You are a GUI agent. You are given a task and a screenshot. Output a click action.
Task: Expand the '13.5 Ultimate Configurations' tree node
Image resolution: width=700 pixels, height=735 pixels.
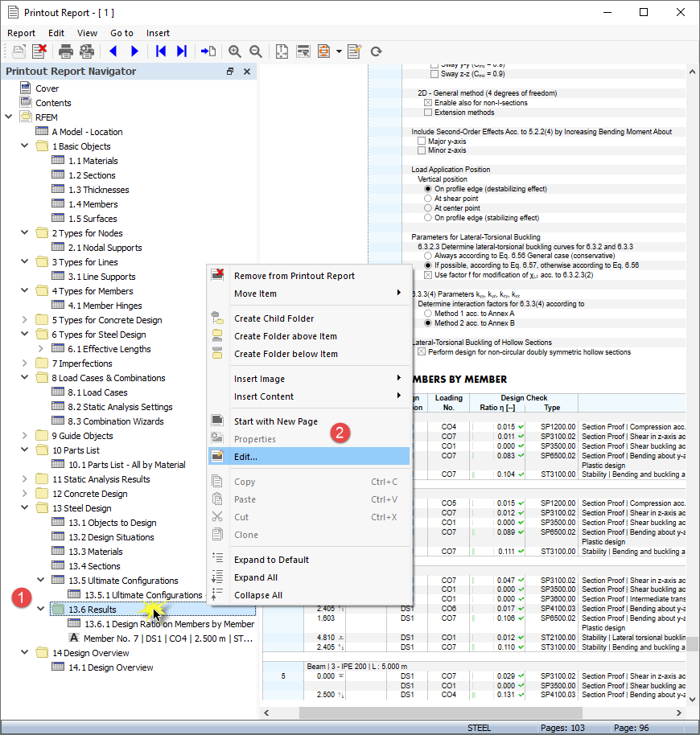coord(40,580)
